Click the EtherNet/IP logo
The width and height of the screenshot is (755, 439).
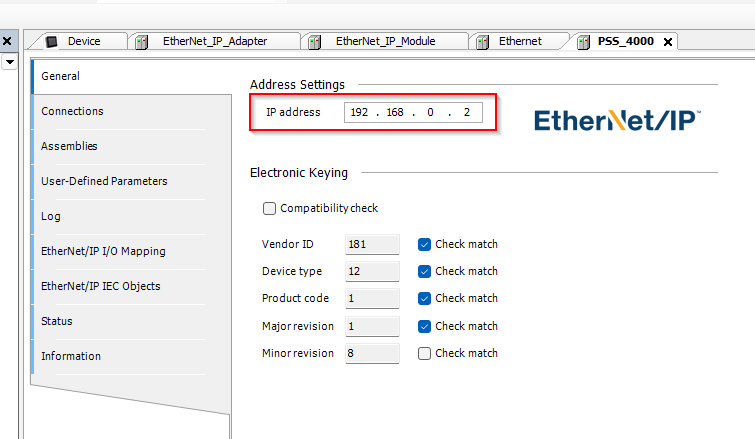click(x=617, y=120)
